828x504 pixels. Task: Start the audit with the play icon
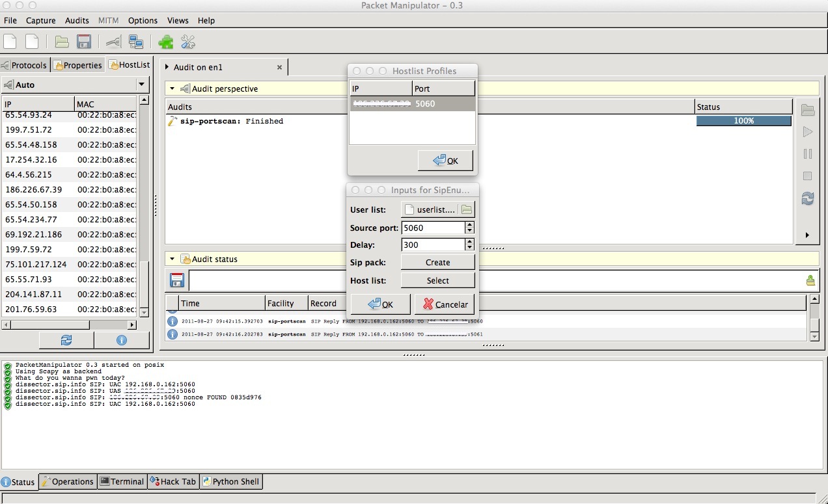tap(808, 132)
